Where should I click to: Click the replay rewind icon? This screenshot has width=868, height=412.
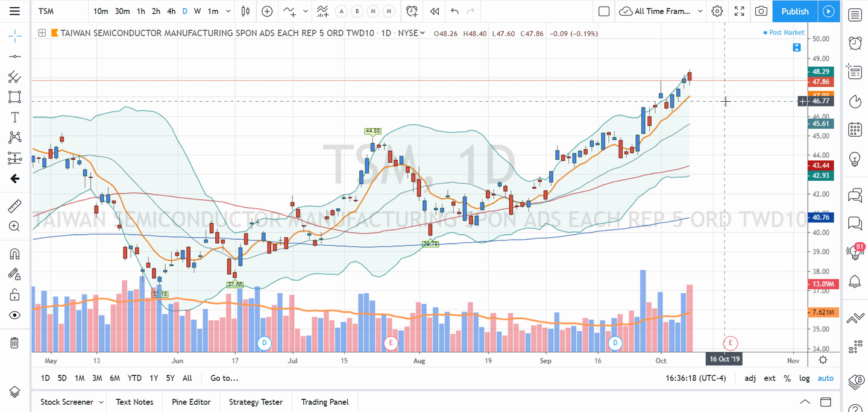click(434, 11)
